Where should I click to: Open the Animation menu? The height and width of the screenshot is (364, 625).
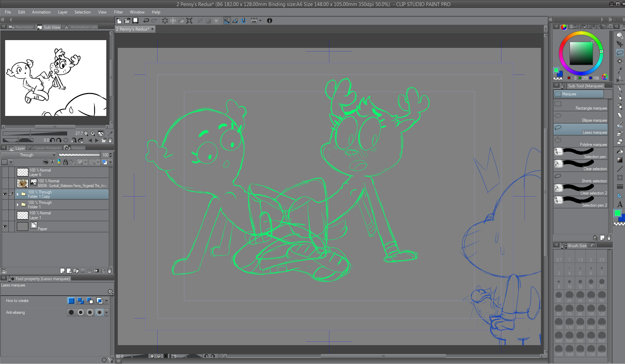(41, 12)
